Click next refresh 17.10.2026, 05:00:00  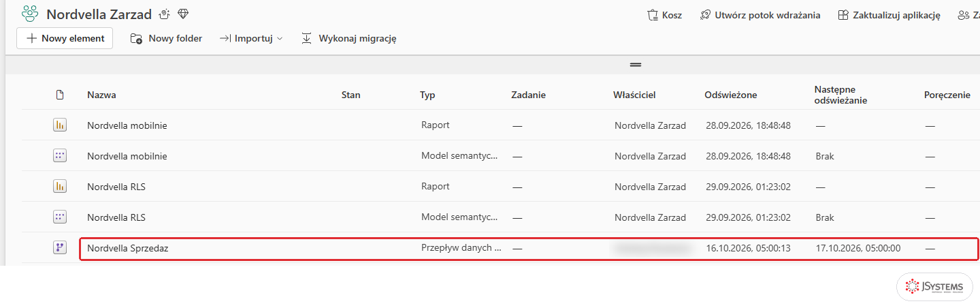coord(858,248)
